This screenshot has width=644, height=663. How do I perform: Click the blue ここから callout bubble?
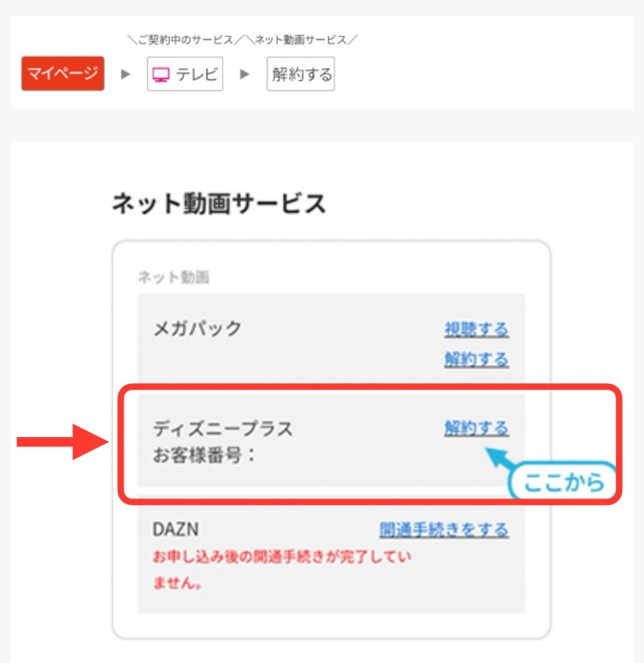(562, 482)
